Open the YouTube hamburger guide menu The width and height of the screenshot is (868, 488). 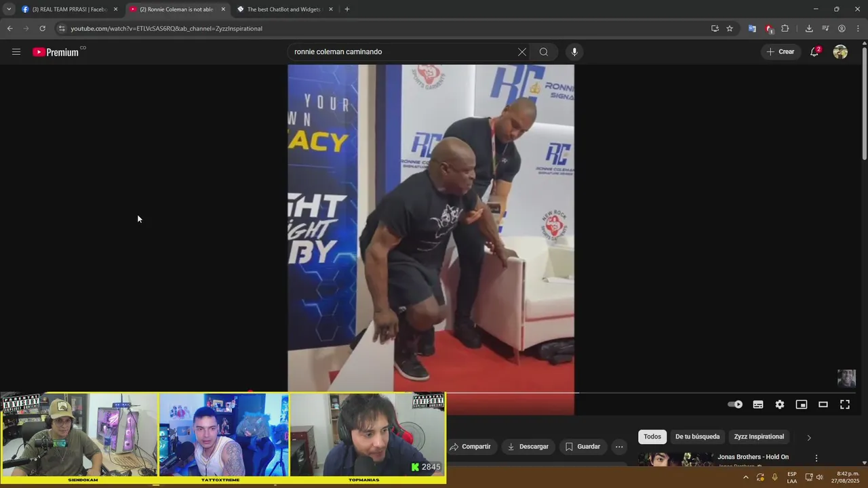[16, 52]
